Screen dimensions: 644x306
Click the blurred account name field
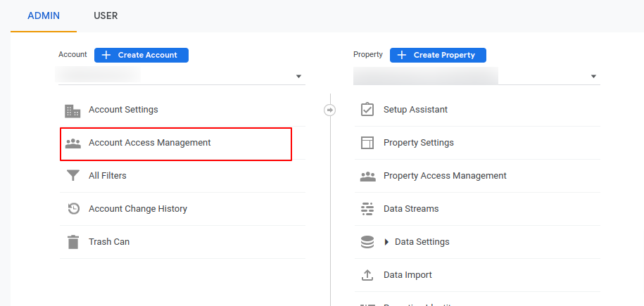click(x=98, y=75)
